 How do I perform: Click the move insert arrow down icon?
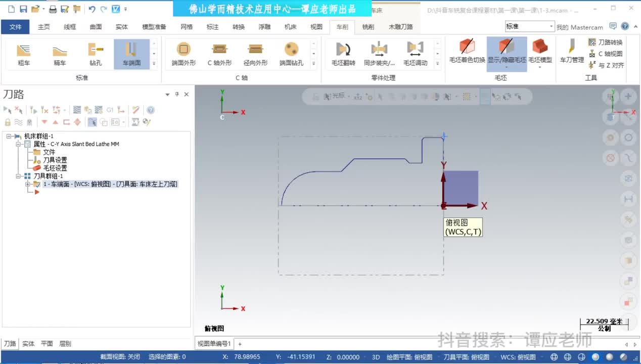pyautogui.click(x=44, y=122)
